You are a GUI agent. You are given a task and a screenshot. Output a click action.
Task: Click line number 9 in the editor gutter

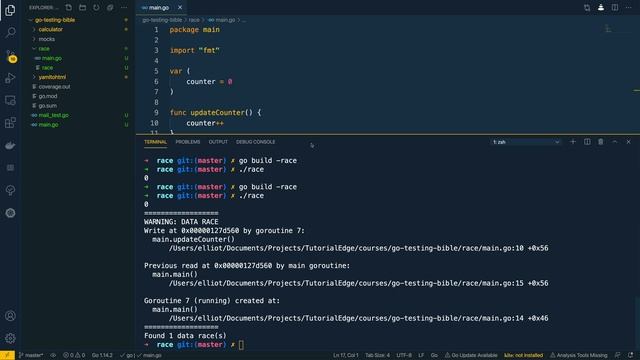pyautogui.click(x=156, y=113)
